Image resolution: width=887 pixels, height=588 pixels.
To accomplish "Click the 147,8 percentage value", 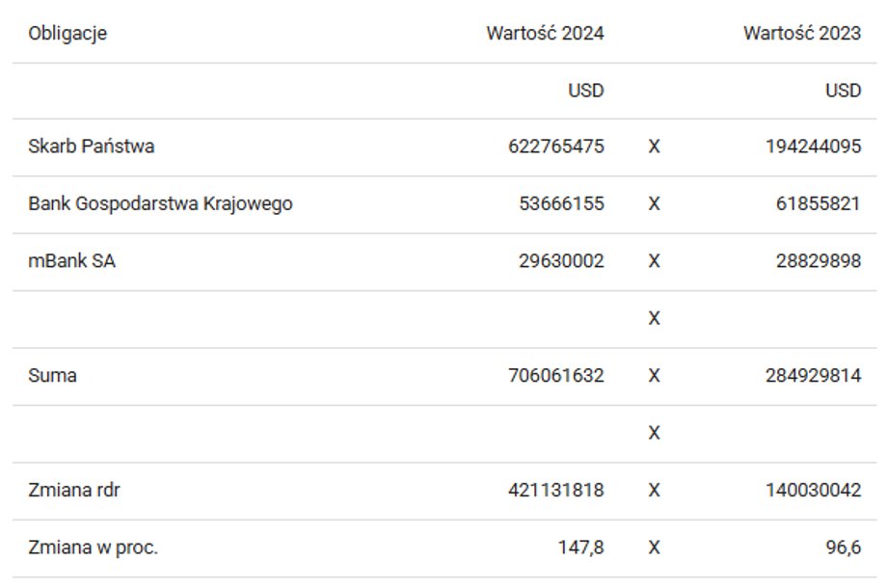I will tap(580, 548).
